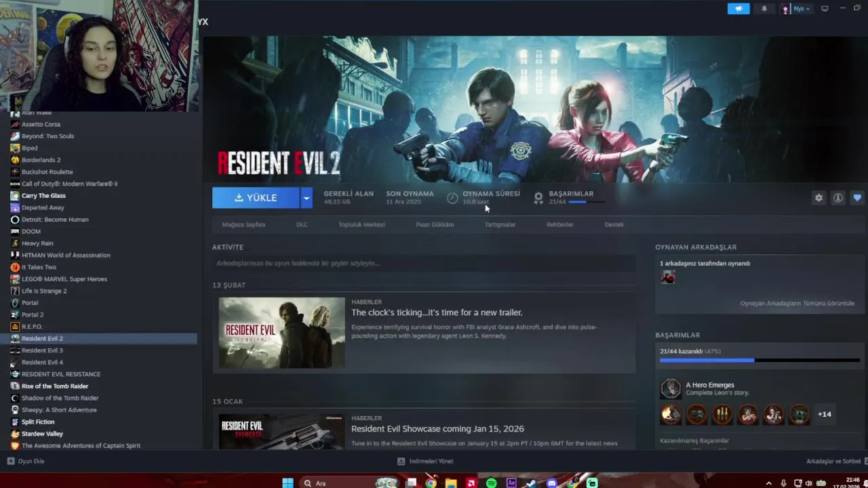Click the +14 more achievements badge
This screenshot has width=868, height=488.
coord(825,414)
